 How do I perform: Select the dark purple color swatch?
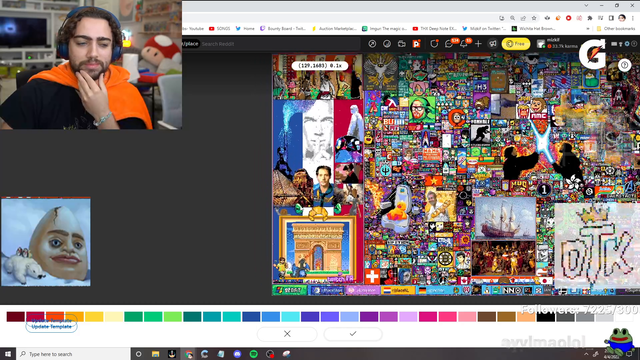click(369, 316)
